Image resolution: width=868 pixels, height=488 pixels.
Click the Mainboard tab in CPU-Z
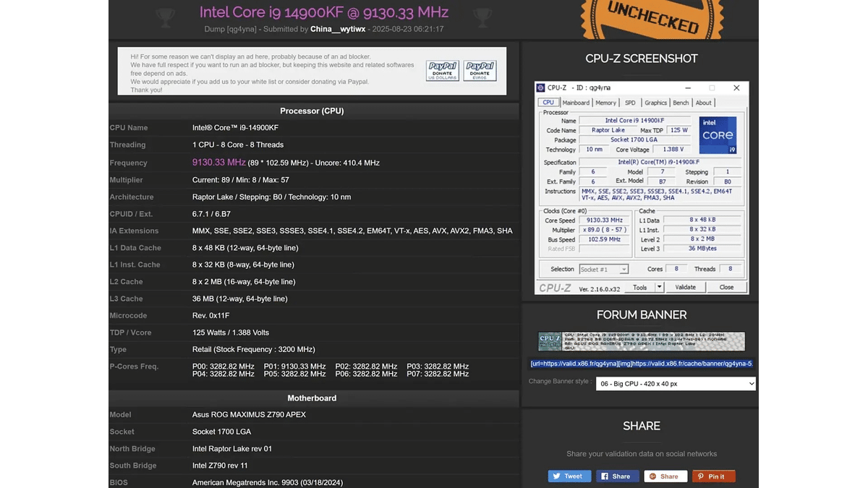576,103
